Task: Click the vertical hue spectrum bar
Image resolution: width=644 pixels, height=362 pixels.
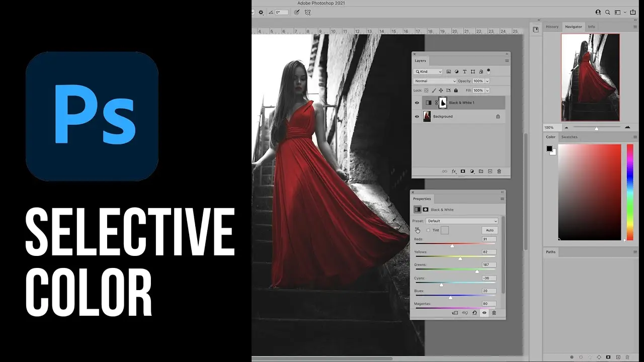Action: click(x=630, y=192)
